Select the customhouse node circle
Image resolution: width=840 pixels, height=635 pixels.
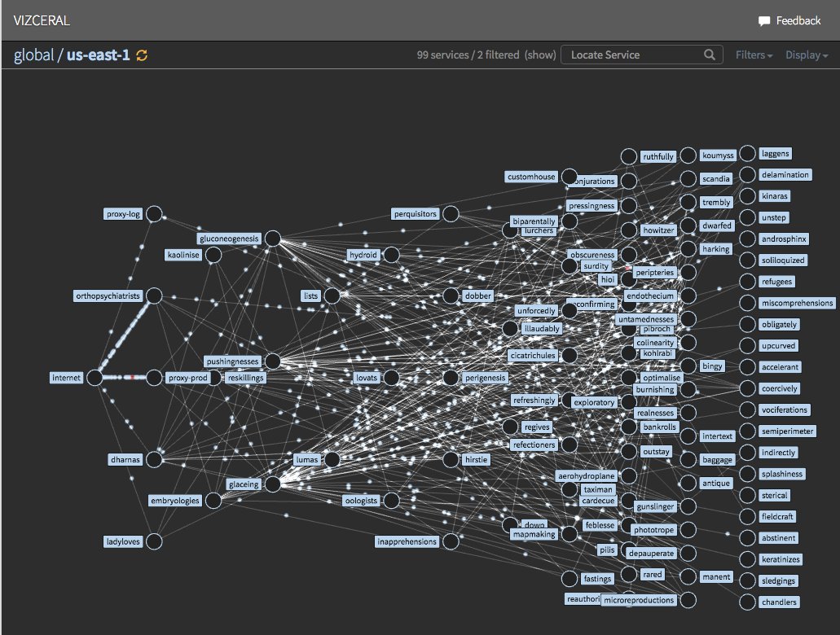[x=570, y=177]
